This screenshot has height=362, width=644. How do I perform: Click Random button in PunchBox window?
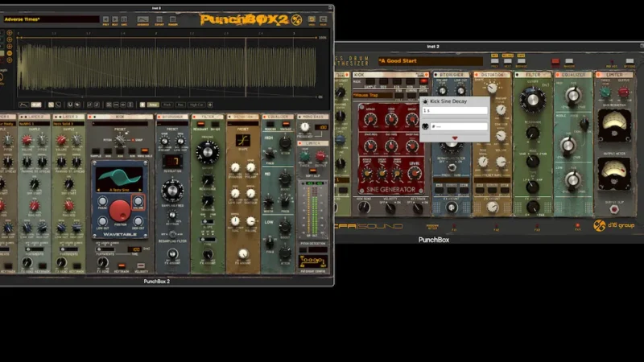coord(569,61)
